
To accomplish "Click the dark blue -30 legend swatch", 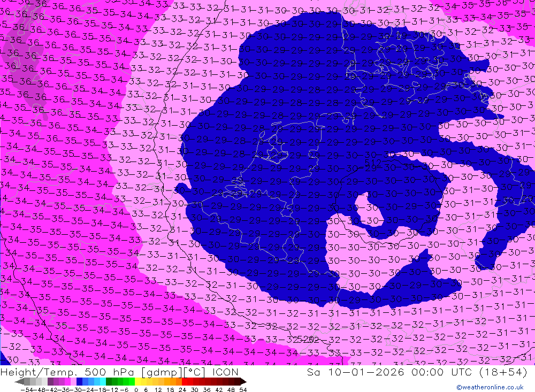I will [x=79, y=381].
